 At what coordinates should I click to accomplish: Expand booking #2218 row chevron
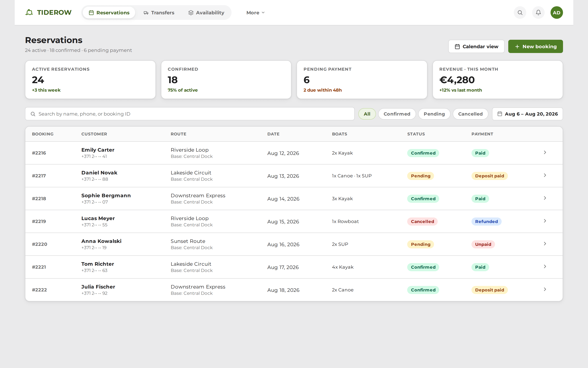(545, 198)
